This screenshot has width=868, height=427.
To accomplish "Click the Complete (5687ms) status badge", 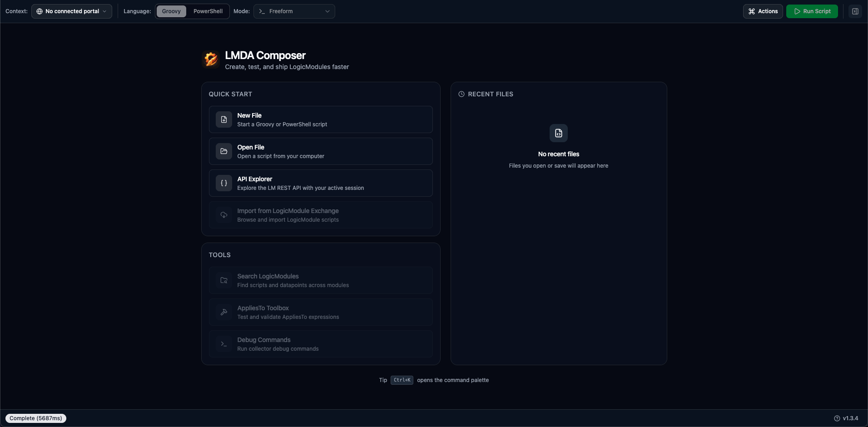I will [x=36, y=418].
